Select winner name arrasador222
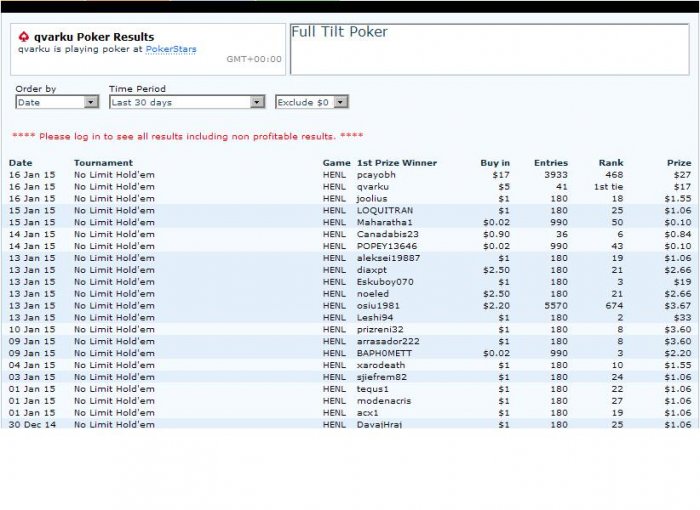This screenshot has height=510, width=700. (388, 342)
